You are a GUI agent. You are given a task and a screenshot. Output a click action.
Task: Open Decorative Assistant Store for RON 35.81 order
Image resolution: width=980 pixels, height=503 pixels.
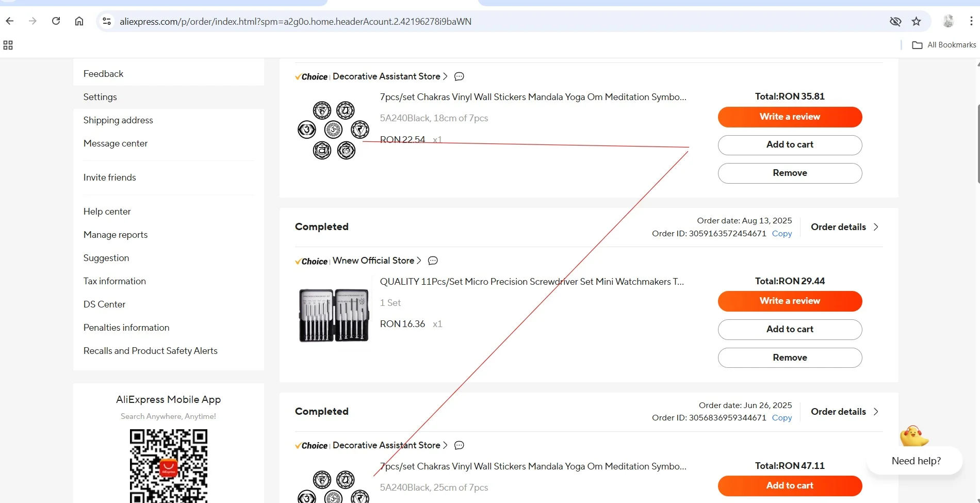[390, 76]
